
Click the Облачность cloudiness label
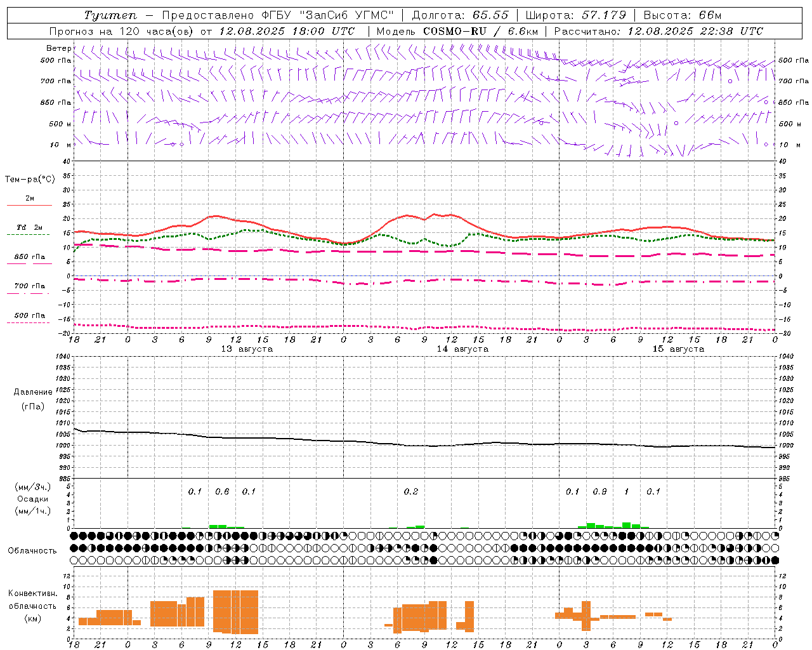click(x=32, y=550)
